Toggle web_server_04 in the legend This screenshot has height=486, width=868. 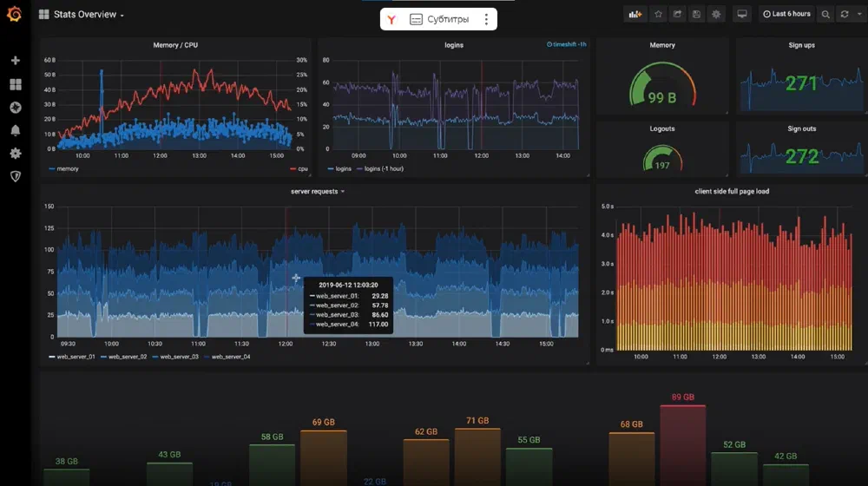pos(227,357)
